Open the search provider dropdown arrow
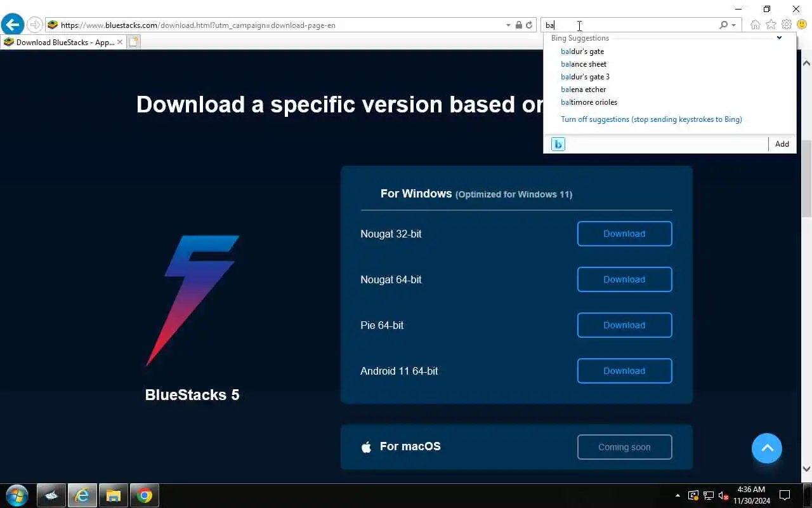Image resolution: width=812 pixels, height=508 pixels. (734, 25)
